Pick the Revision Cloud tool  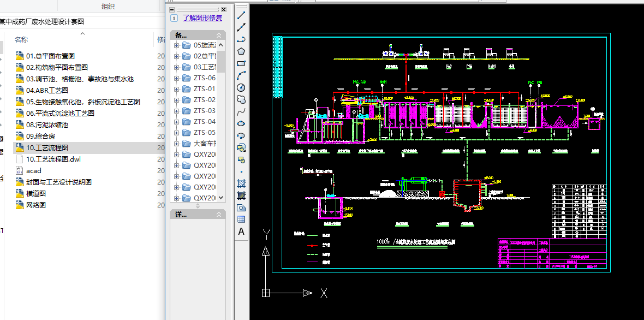[241, 99]
